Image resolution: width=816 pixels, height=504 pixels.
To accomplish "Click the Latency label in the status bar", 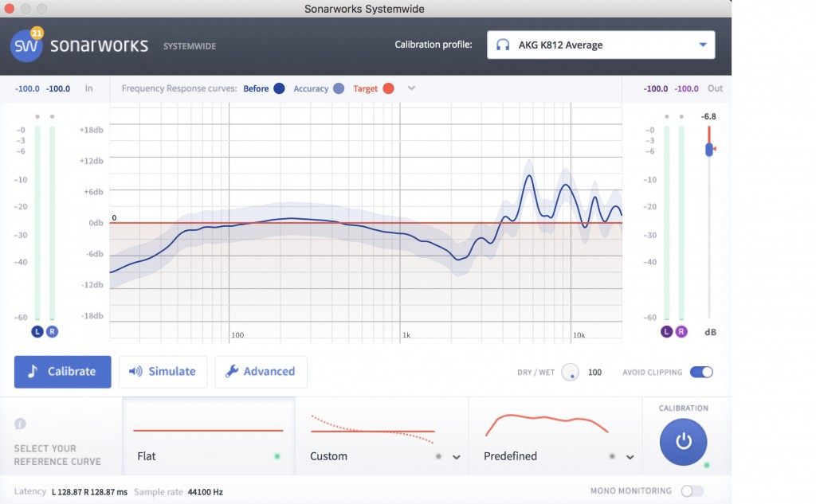I will click(x=30, y=491).
